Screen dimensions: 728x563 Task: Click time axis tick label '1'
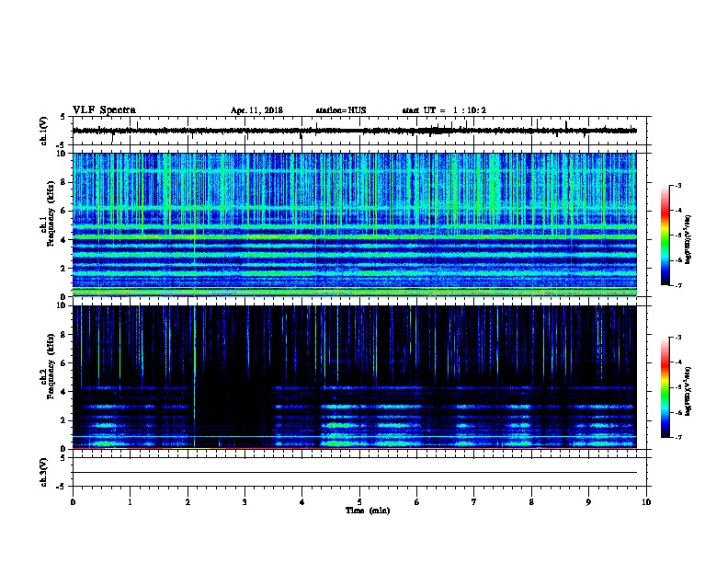tap(130, 502)
